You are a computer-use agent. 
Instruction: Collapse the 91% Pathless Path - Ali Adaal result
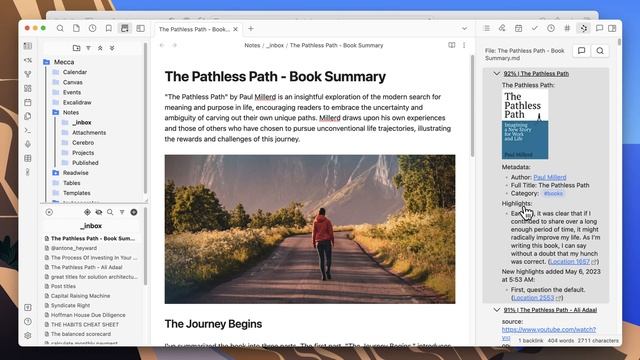click(x=497, y=310)
